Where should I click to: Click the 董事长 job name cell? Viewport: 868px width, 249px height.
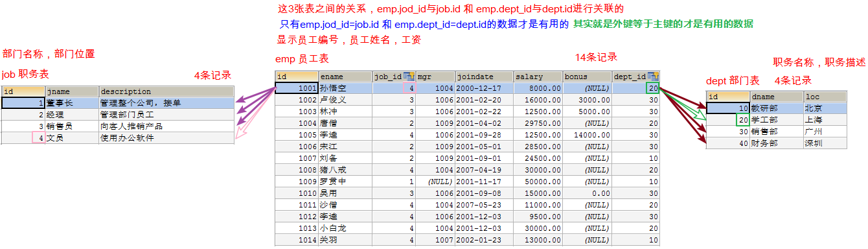point(72,103)
